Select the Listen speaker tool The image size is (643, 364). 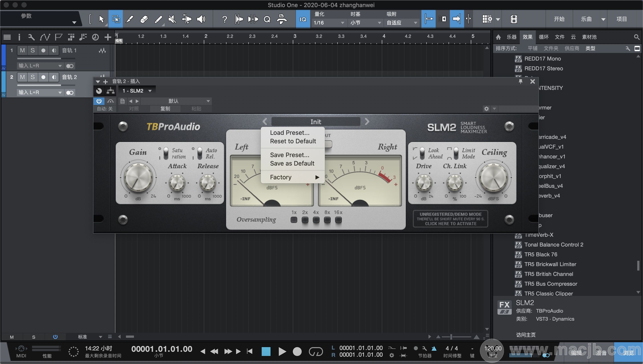(201, 19)
